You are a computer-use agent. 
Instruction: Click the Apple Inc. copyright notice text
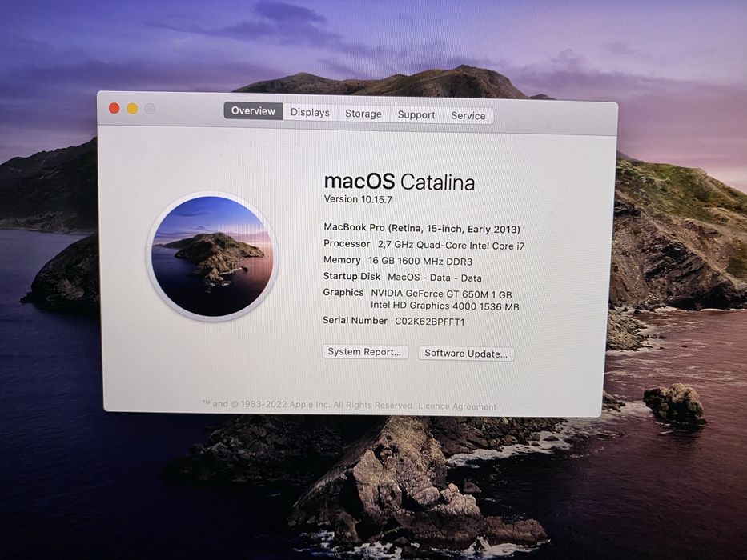[x=307, y=405]
